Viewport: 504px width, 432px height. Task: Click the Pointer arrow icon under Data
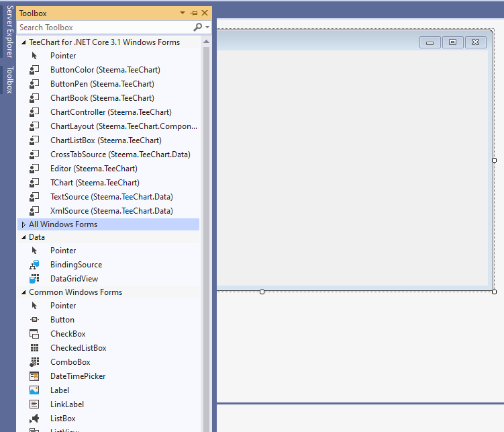[x=34, y=251]
